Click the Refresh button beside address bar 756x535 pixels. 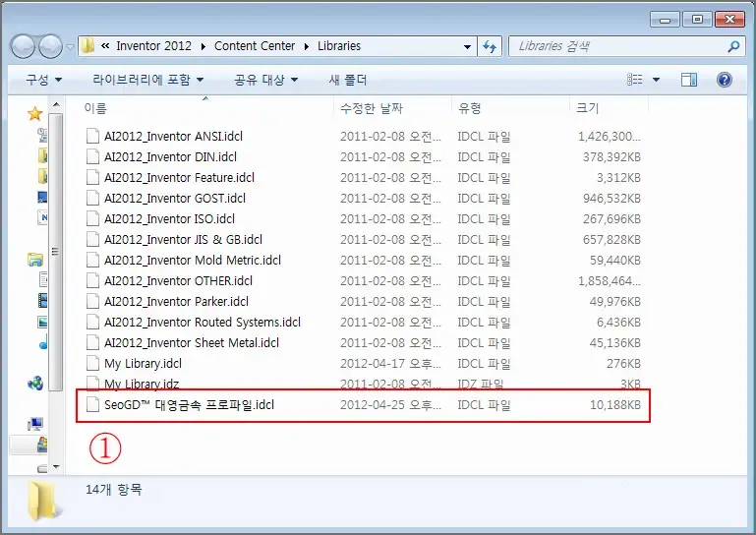pyautogui.click(x=490, y=47)
